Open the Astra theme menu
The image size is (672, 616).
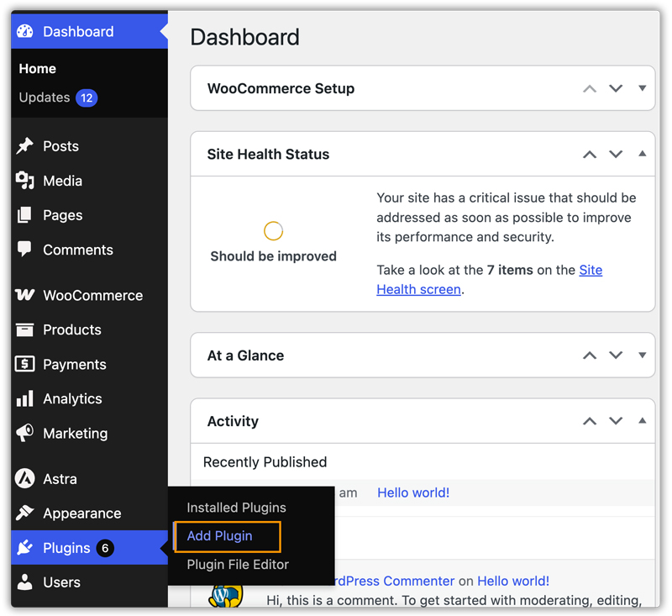(x=89, y=478)
